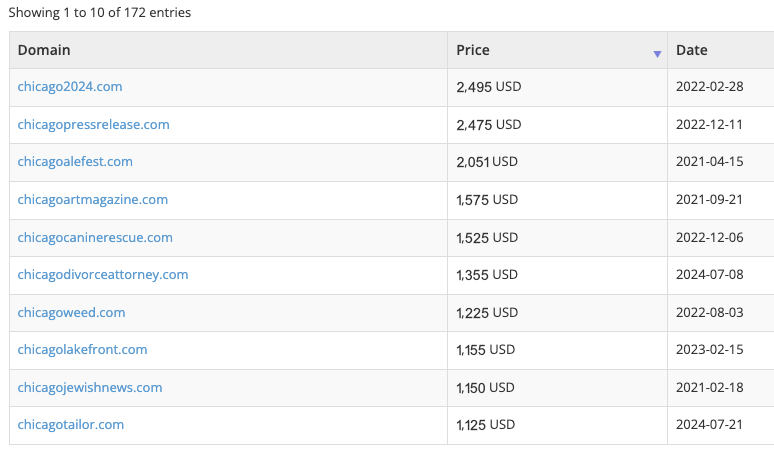Viewport: 774px width, 449px height.
Task: Visit the chicagoalefest.com domain link
Action: [75, 162]
